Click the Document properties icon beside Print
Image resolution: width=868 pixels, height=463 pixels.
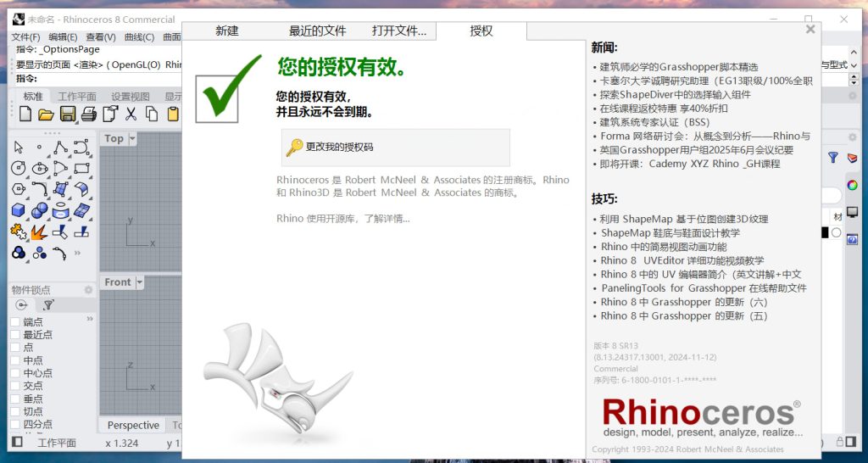click(x=110, y=114)
